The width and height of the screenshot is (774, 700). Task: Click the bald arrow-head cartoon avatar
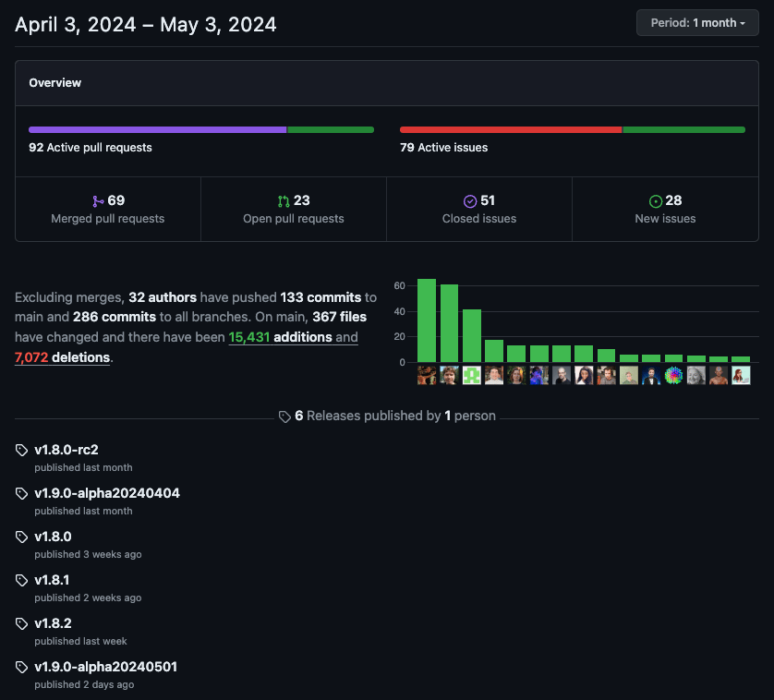[719, 376]
